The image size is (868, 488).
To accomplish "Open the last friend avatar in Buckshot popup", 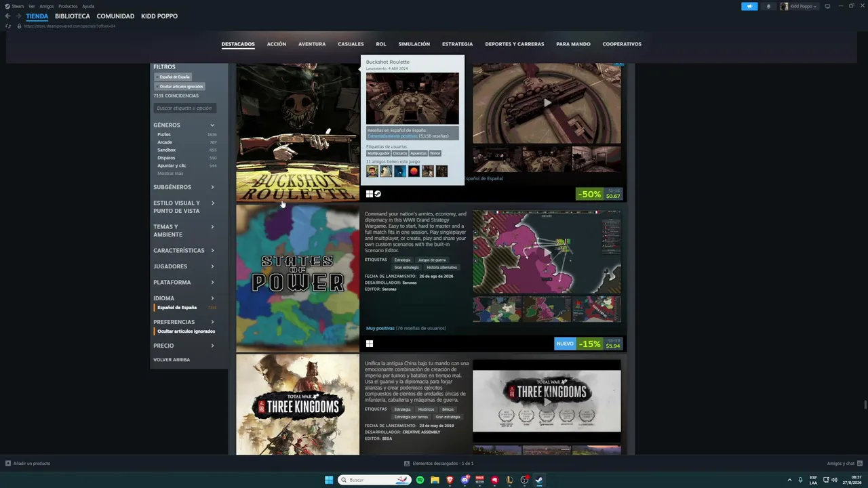I will [x=441, y=171].
